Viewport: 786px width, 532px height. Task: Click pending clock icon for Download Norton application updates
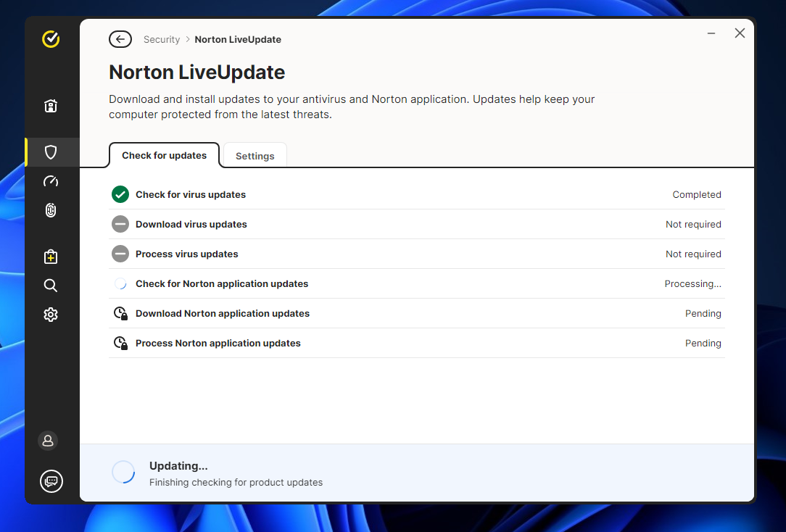click(120, 314)
